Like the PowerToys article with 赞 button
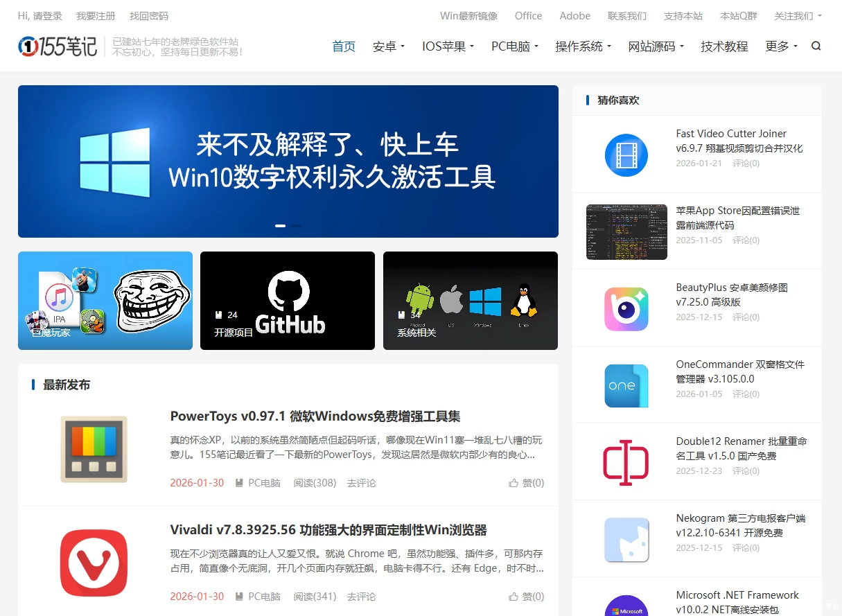This screenshot has width=842, height=616. pos(526,483)
